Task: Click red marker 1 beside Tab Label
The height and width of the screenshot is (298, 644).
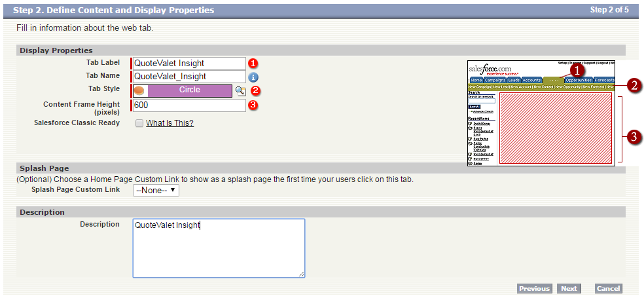Action: 253,64
